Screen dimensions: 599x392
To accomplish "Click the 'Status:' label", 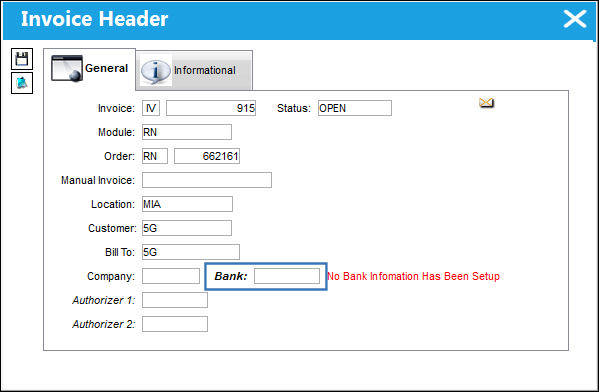I will (x=294, y=108).
